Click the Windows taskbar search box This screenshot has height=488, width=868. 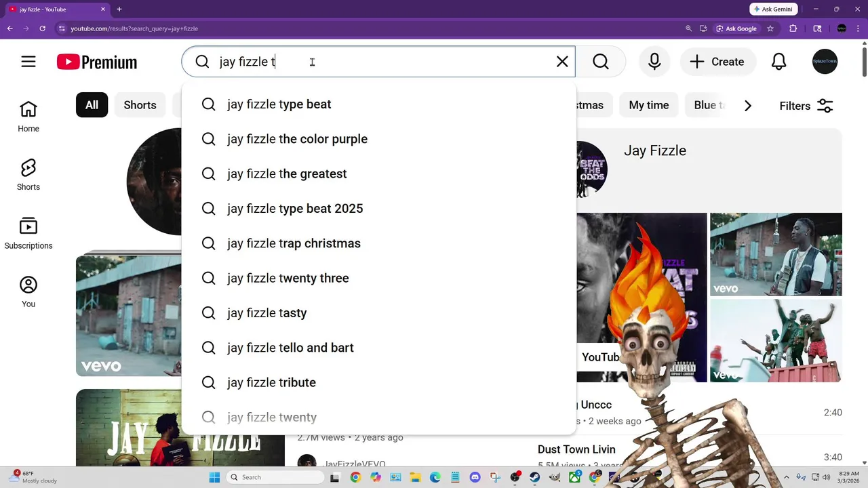(275, 477)
